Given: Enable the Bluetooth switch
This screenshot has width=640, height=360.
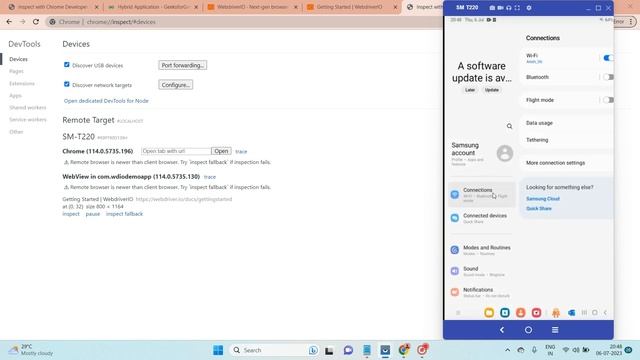Looking at the screenshot, I should point(608,77).
